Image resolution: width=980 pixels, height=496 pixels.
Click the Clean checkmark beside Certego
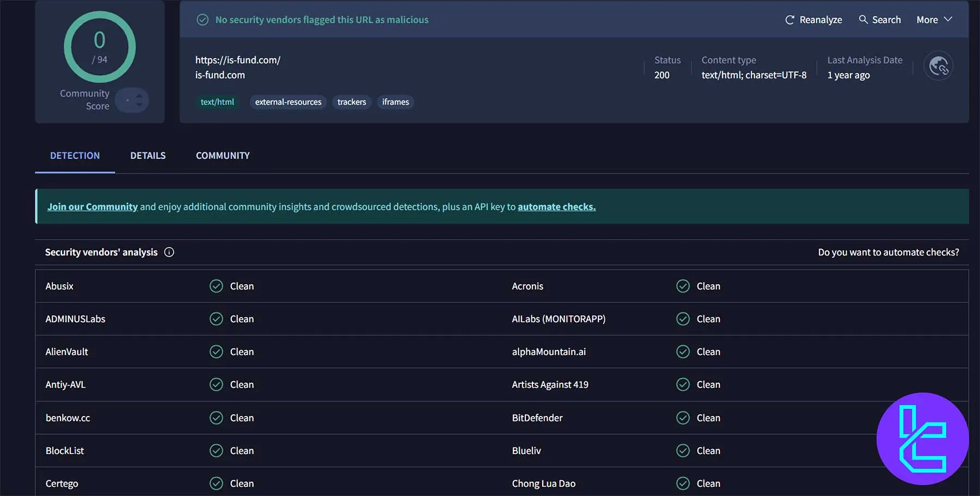pos(216,483)
